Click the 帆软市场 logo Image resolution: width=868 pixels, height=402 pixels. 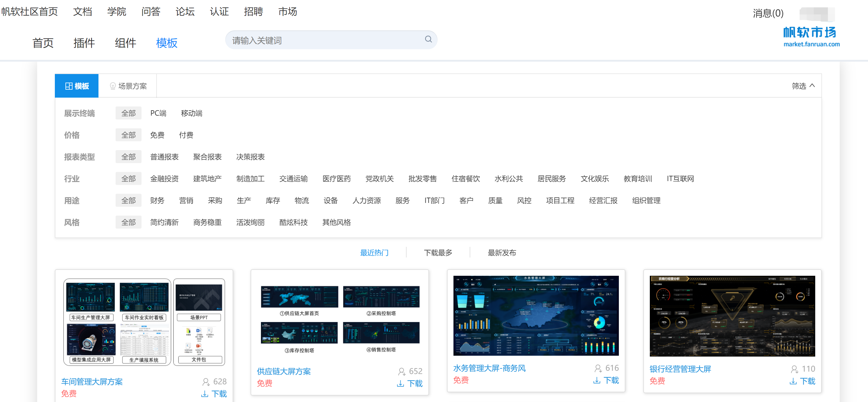pyautogui.click(x=811, y=36)
